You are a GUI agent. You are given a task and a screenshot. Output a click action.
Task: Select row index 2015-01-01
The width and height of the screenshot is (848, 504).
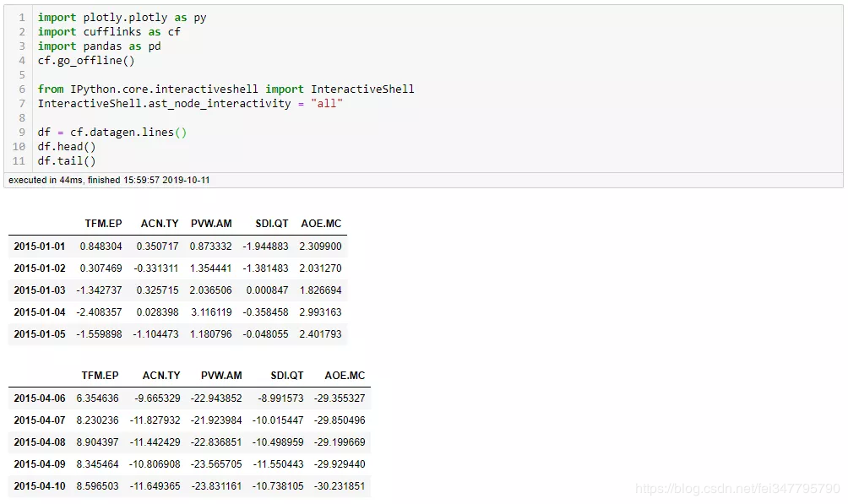tap(40, 246)
